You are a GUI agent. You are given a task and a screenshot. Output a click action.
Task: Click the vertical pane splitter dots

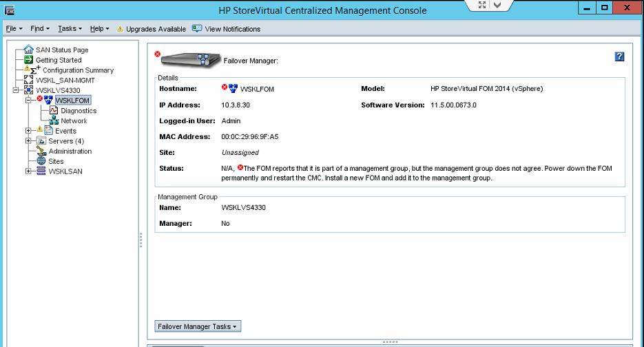(141, 240)
